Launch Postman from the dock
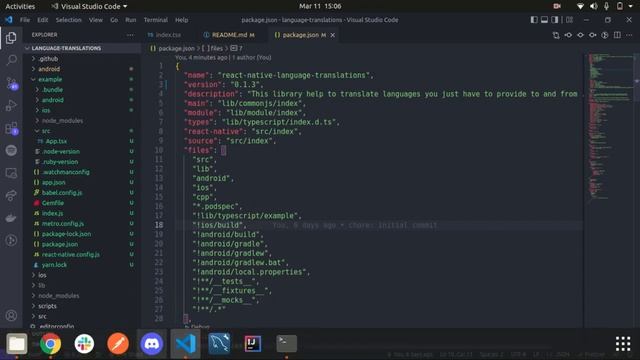This screenshot has height=360, width=640. (x=118, y=344)
